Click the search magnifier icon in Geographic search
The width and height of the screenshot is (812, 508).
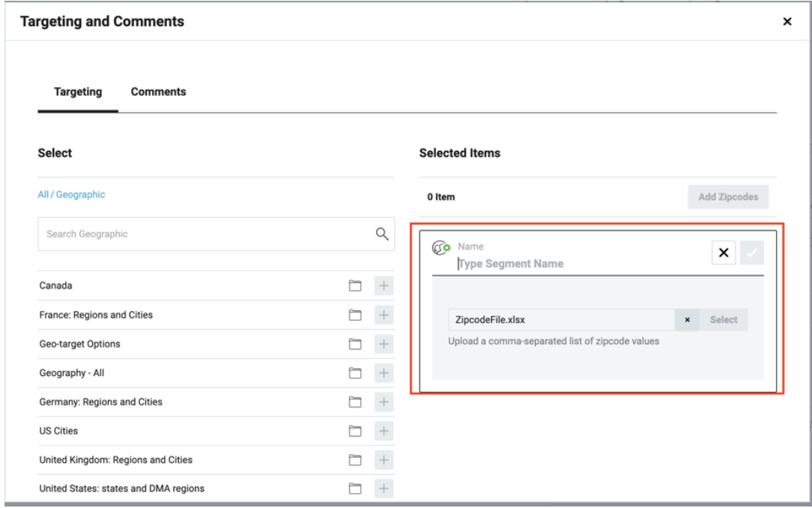click(381, 234)
